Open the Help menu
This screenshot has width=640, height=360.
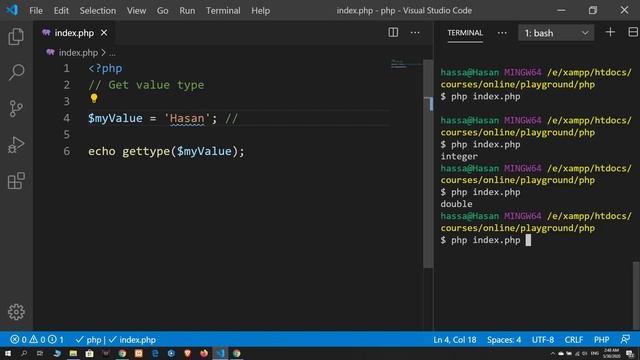pos(260,10)
